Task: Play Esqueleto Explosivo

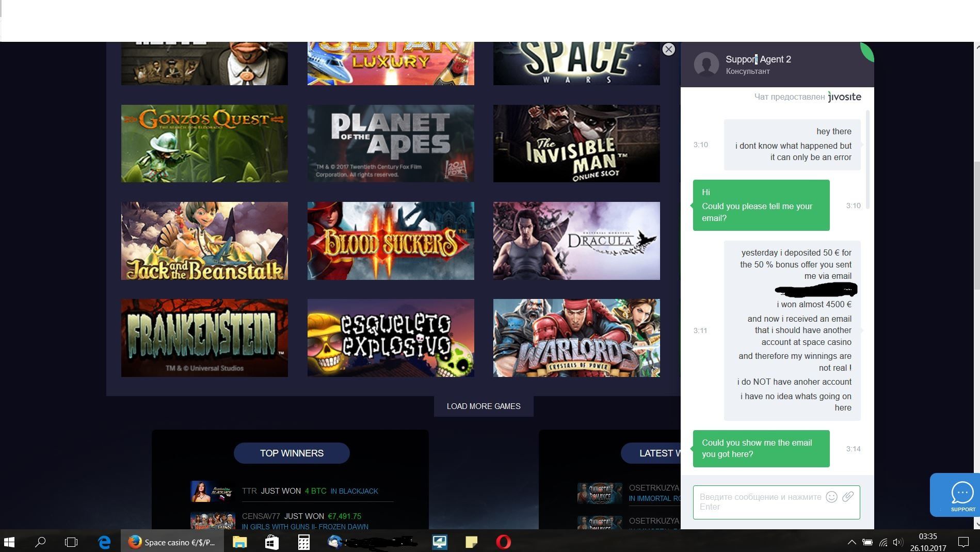Action: [391, 338]
